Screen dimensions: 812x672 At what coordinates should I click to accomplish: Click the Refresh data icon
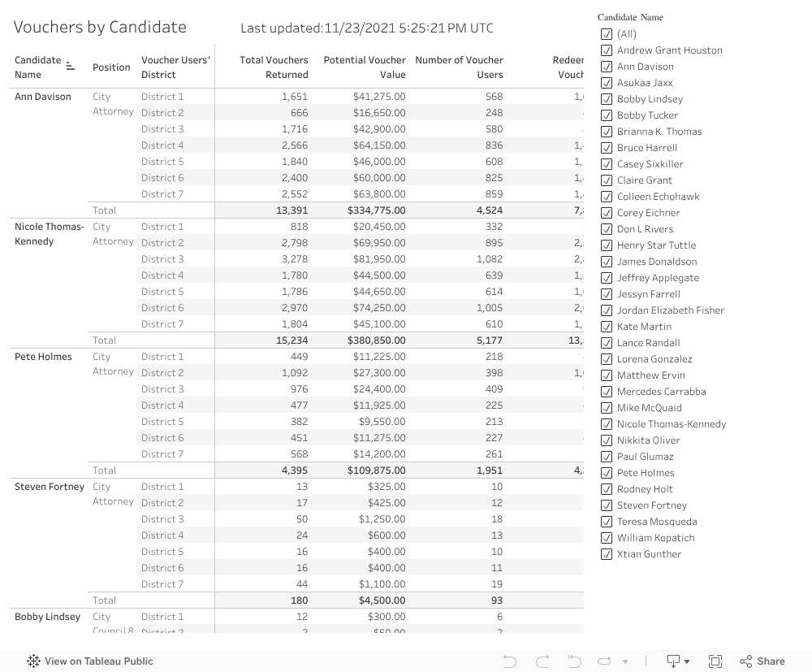tap(606, 661)
